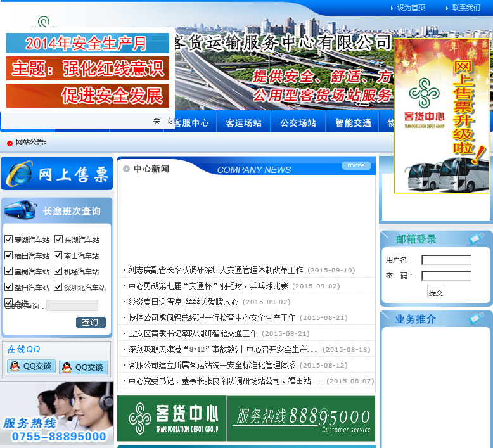Click the 查询 search button

(91, 323)
